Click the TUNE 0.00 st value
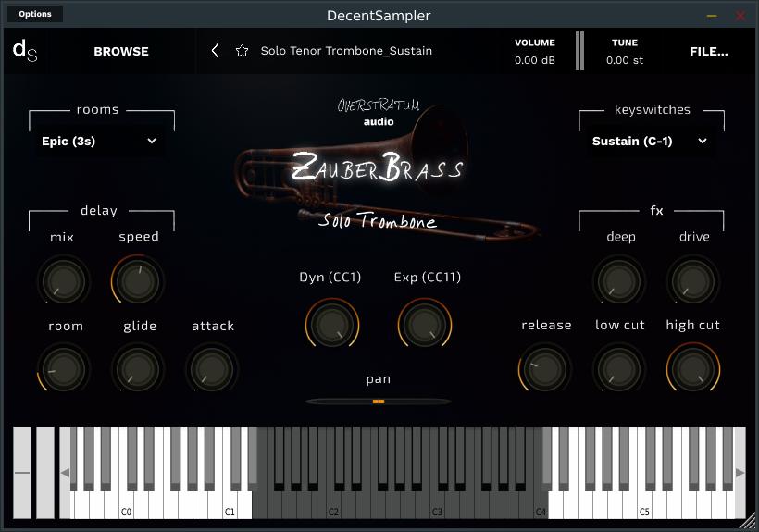 pyautogui.click(x=625, y=60)
